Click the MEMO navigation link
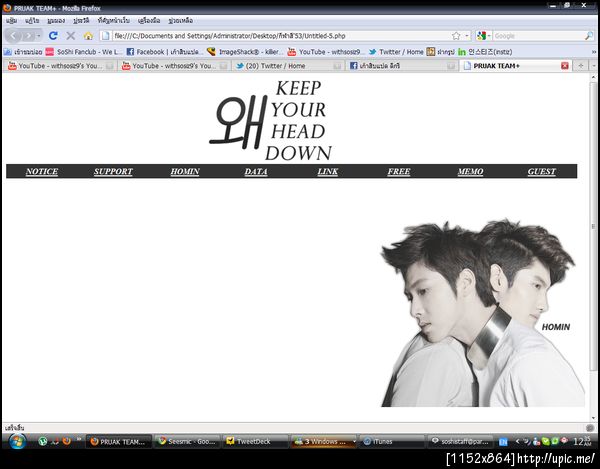Image resolution: width=600 pixels, height=469 pixels. click(471, 171)
